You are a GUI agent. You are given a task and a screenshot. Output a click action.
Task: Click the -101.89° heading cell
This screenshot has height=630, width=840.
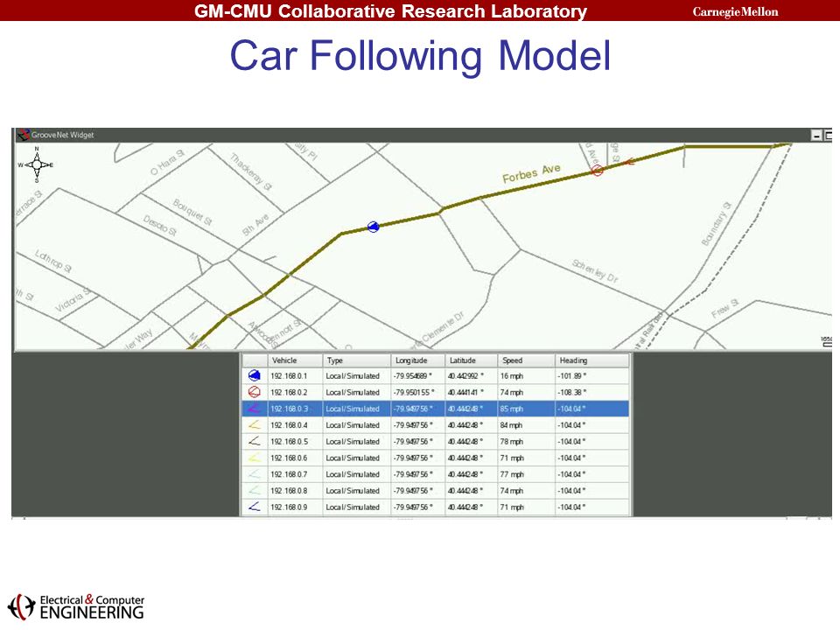(x=592, y=375)
